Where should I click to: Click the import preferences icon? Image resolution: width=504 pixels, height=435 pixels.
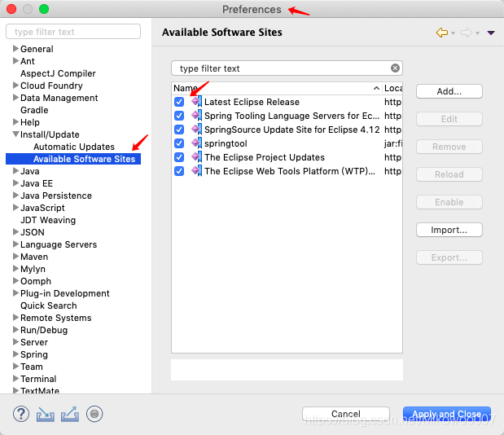[45, 414]
